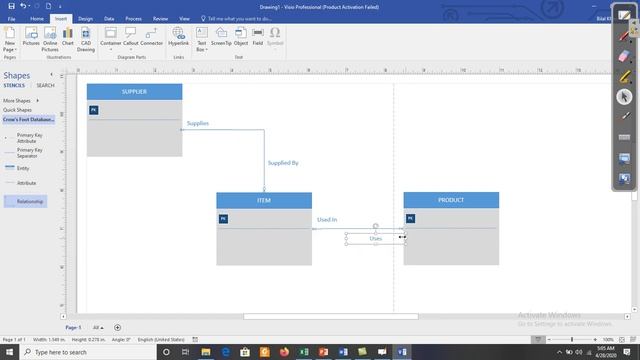This screenshot has width=640, height=360.
Task: Insert a Hyperlink
Action: coord(178,36)
